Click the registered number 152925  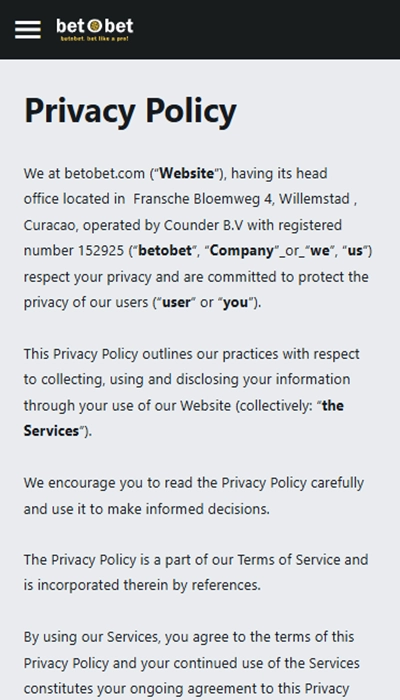[x=101, y=250]
